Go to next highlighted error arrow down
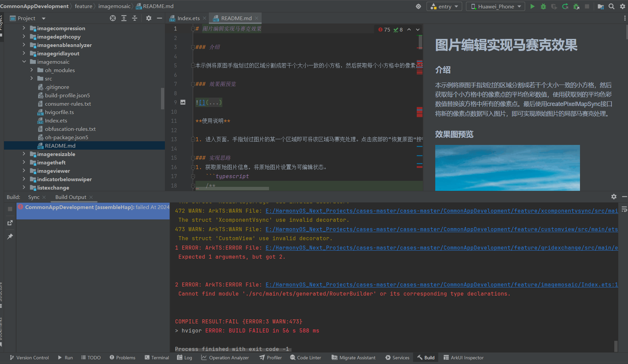628x364 pixels. point(418,30)
